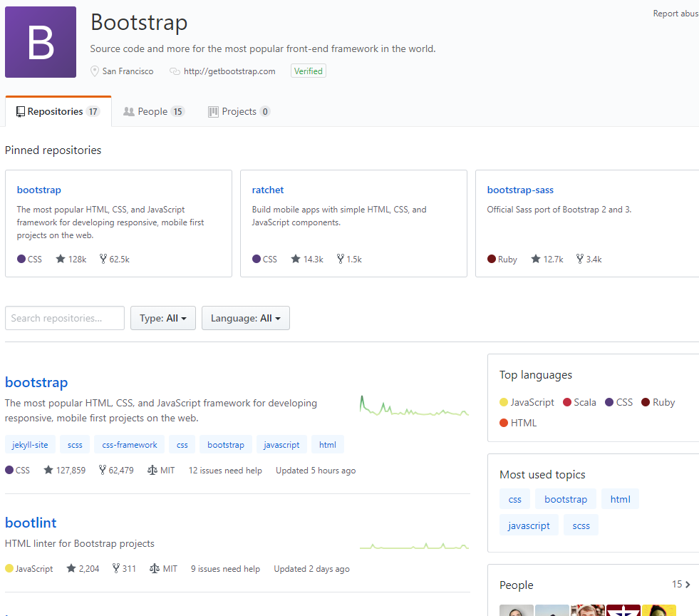The width and height of the screenshot is (699, 616).
Task: Switch to the Repositories tab
Action: tap(58, 111)
